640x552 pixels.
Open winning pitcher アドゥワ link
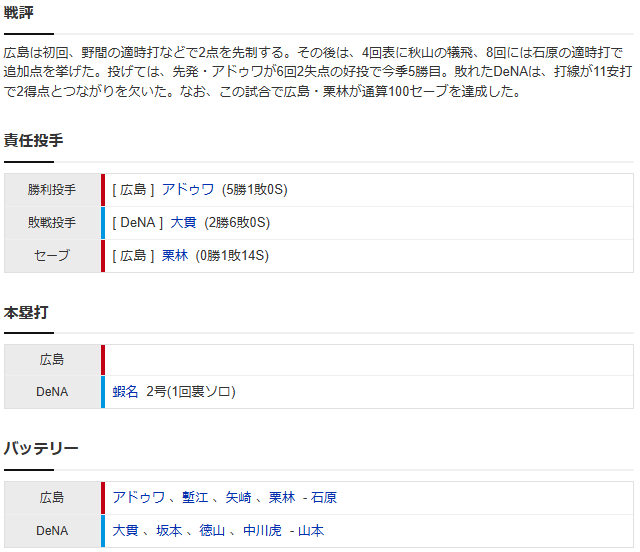(188, 189)
